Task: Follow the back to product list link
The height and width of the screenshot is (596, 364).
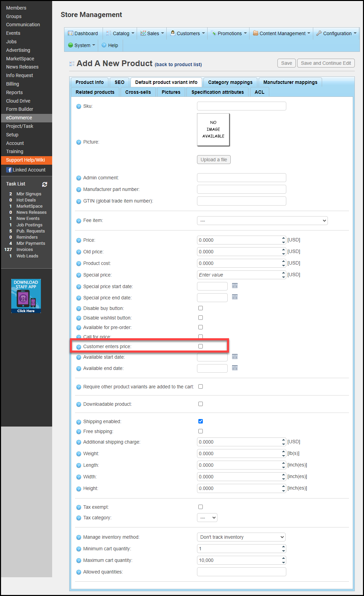Action: [x=178, y=64]
